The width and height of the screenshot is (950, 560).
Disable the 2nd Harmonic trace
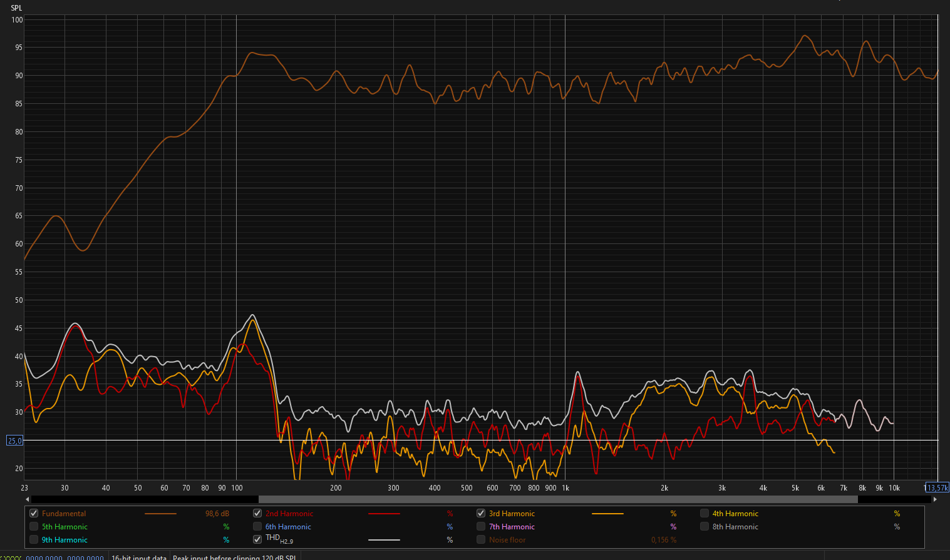(257, 513)
